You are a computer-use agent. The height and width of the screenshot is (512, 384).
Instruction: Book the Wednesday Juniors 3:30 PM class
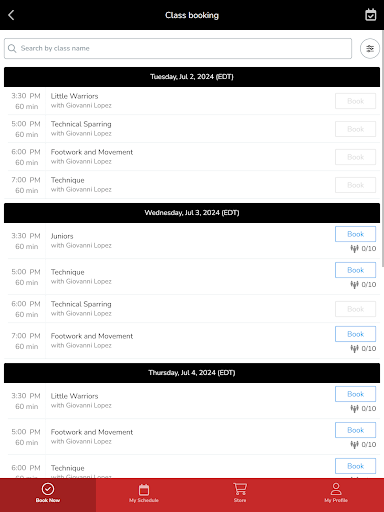(355, 234)
